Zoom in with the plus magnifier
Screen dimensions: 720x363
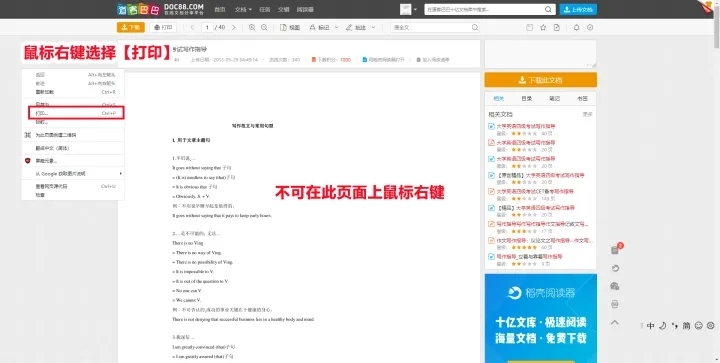point(252,28)
